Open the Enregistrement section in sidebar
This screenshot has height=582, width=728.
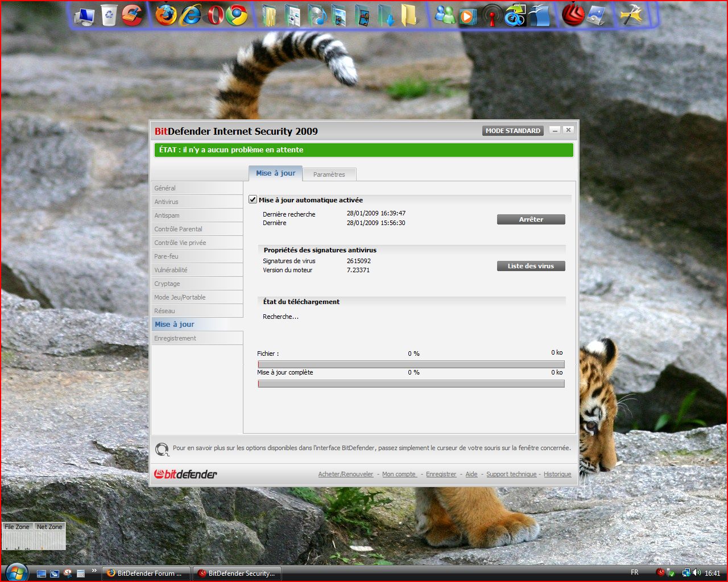coord(197,338)
